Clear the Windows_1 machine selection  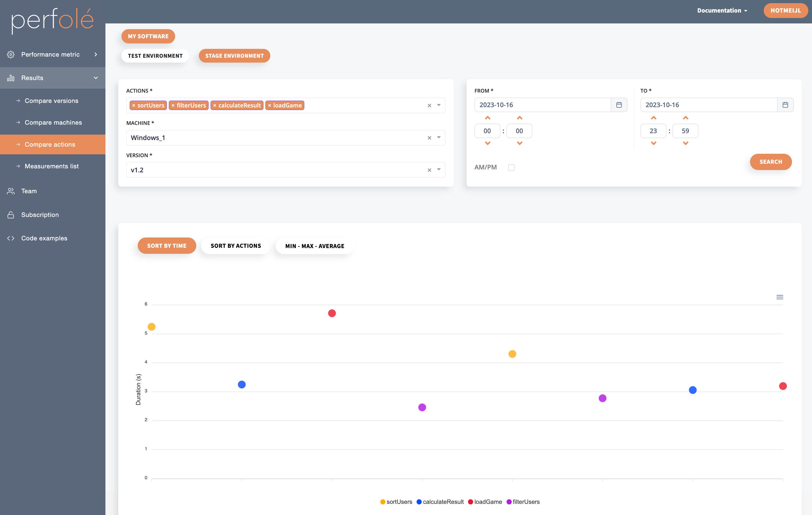tap(429, 138)
